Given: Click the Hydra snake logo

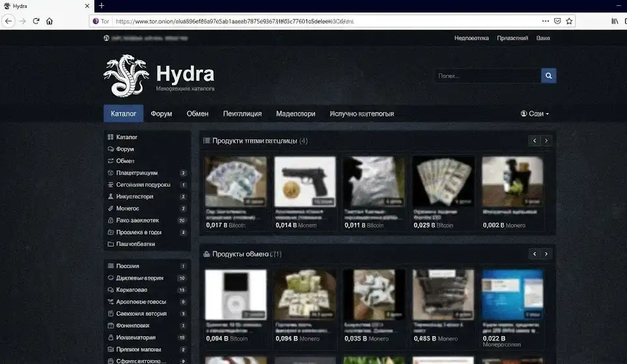Looking at the screenshot, I should pyautogui.click(x=126, y=76).
